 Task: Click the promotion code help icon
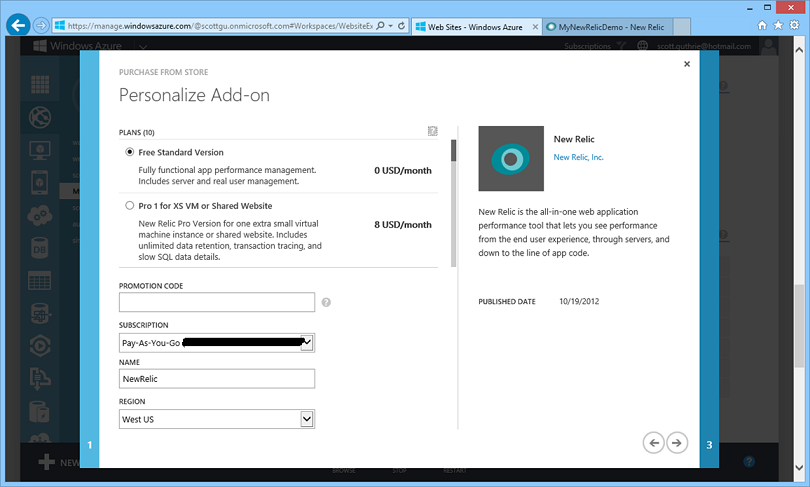coord(326,303)
